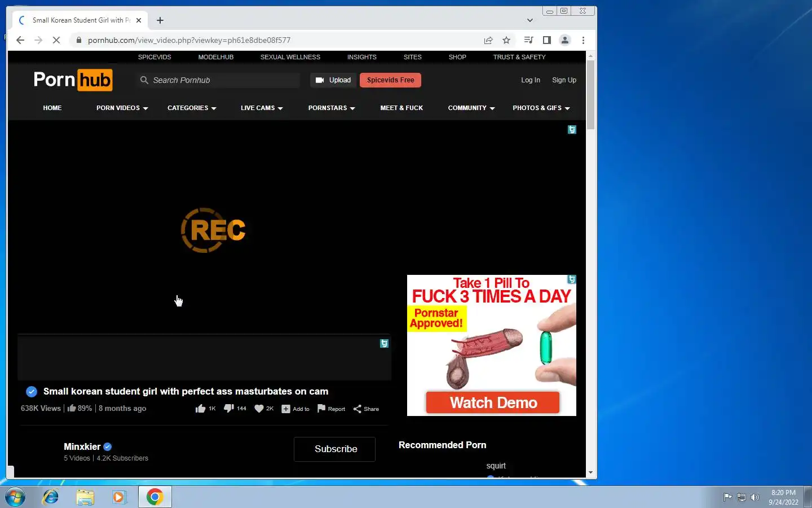Go back with the browser back arrow
812x508 pixels.
[x=20, y=40]
